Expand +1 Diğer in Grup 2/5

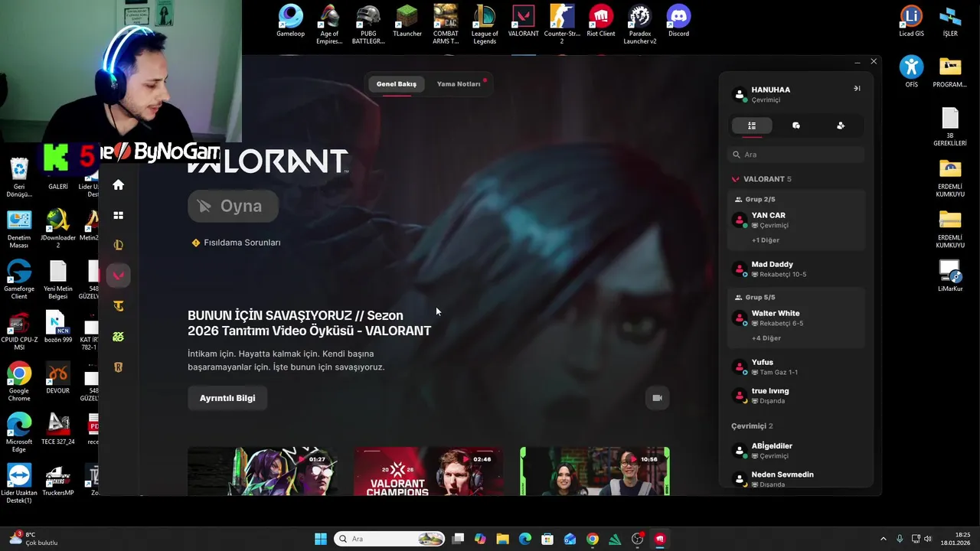[x=766, y=240]
